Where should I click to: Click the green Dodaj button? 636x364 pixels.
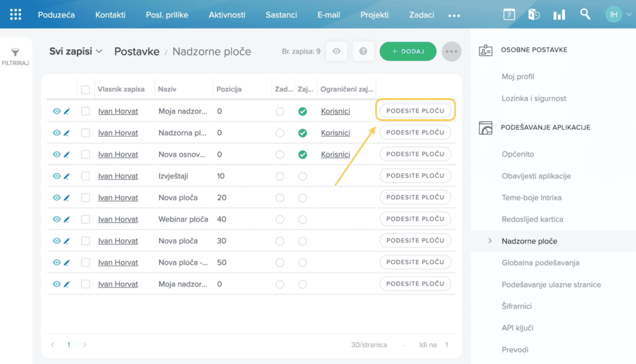point(408,52)
